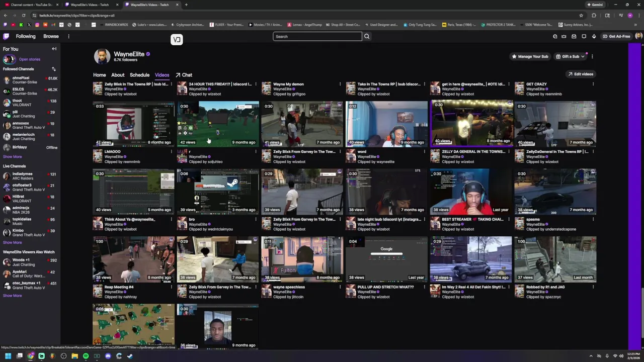Open Twitch home via the logo icon
The image size is (644, 362).
(6, 36)
